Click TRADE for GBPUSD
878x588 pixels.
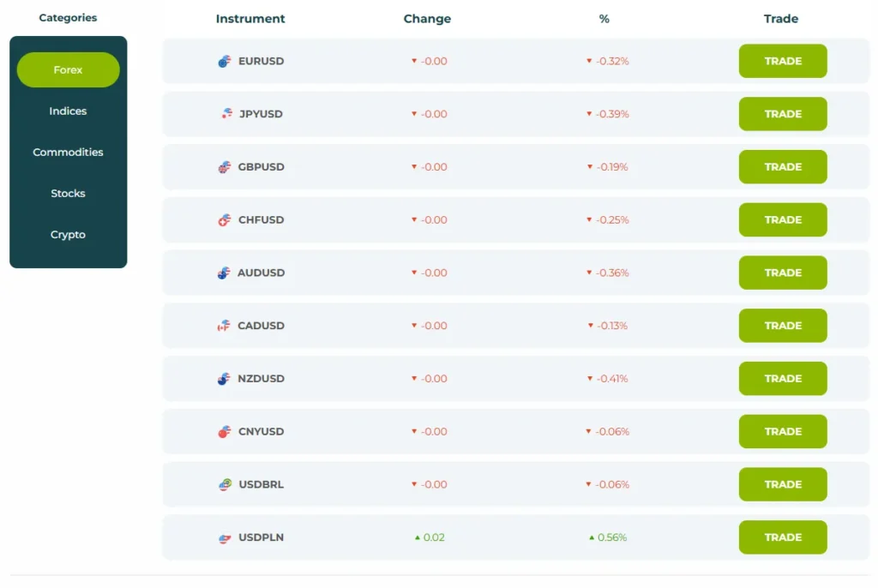click(782, 167)
